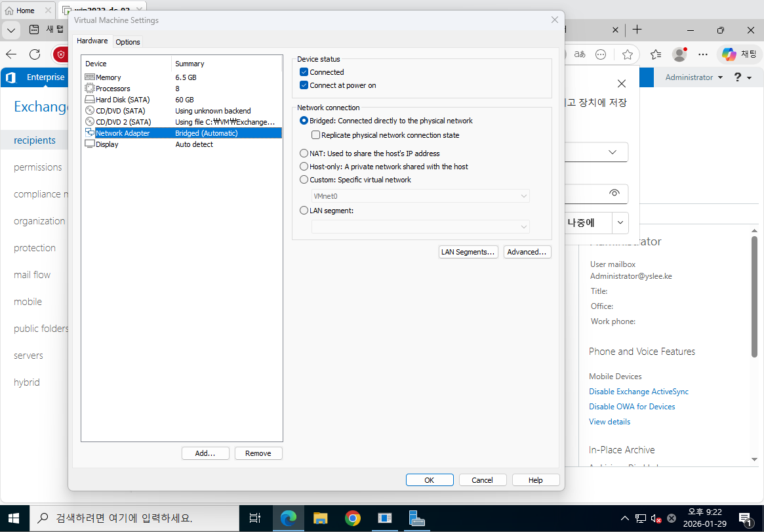Expand the password save popup dropdown field
The image size is (764, 532).
pos(613,152)
